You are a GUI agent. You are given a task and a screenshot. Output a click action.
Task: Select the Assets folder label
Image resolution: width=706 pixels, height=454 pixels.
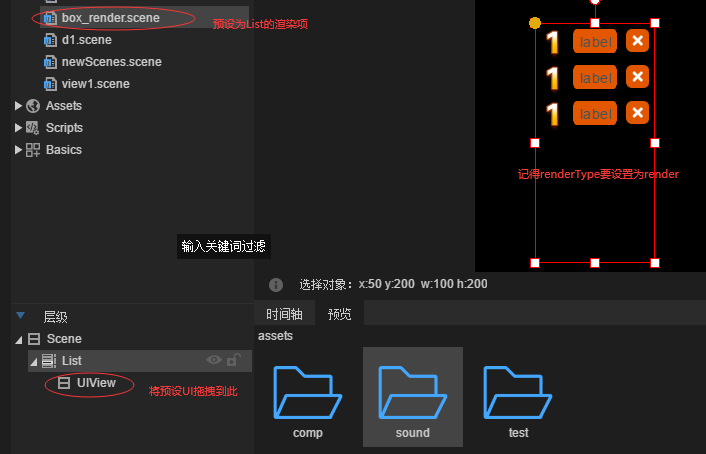[63, 106]
